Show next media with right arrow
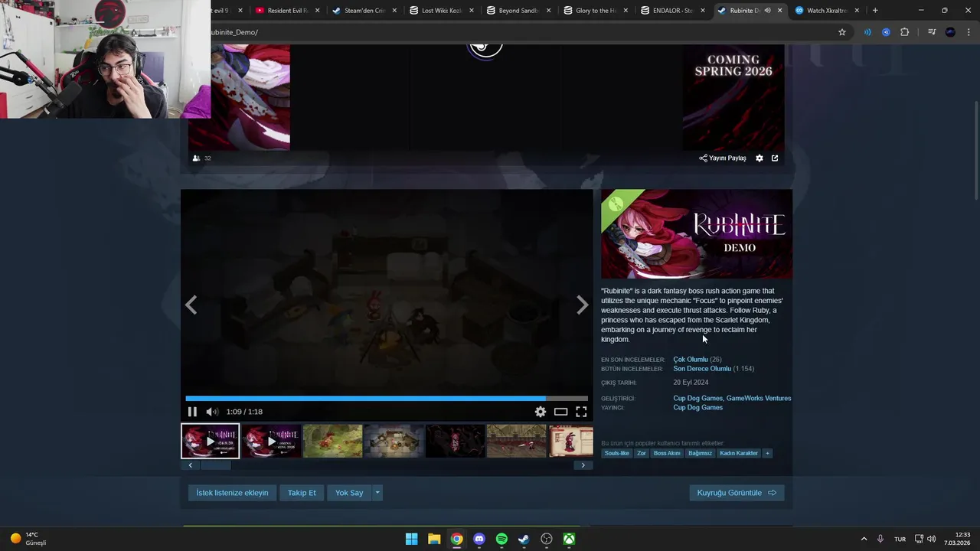Viewport: 980px width, 551px height. [582, 305]
